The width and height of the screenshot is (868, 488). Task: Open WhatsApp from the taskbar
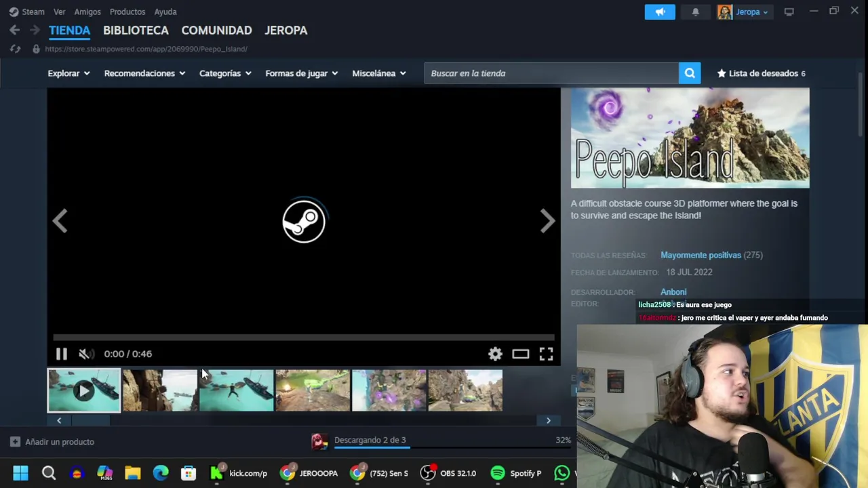562,473
